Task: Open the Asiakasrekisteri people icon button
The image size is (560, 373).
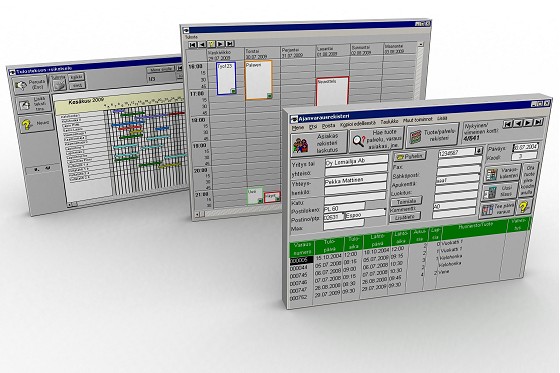Action: tap(319, 143)
